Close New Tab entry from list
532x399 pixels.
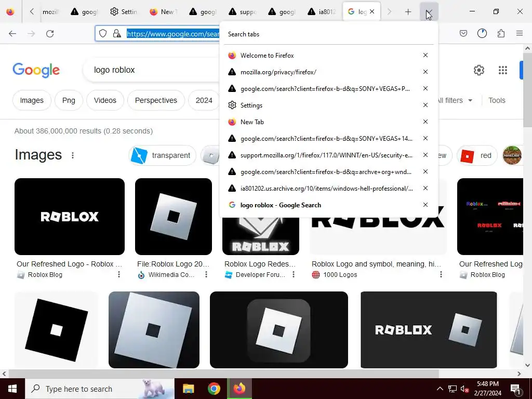tap(425, 122)
